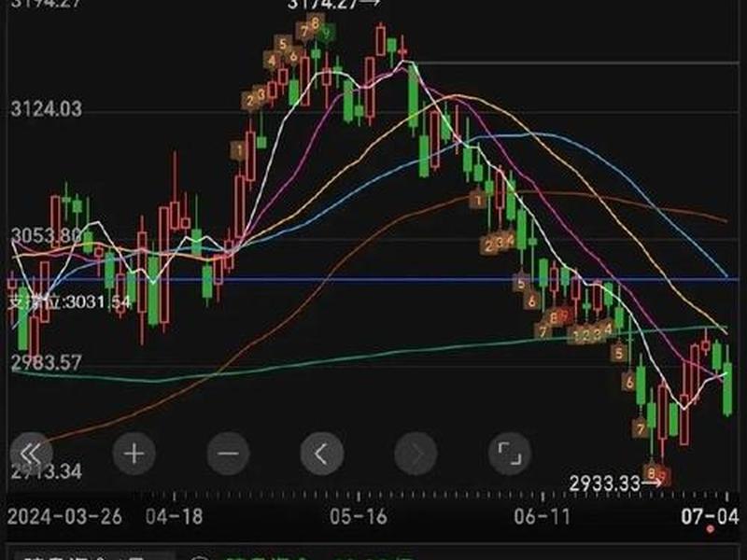This screenshot has height=560, width=747.
Task: Select the 05-16 date label
Action: click(x=359, y=517)
